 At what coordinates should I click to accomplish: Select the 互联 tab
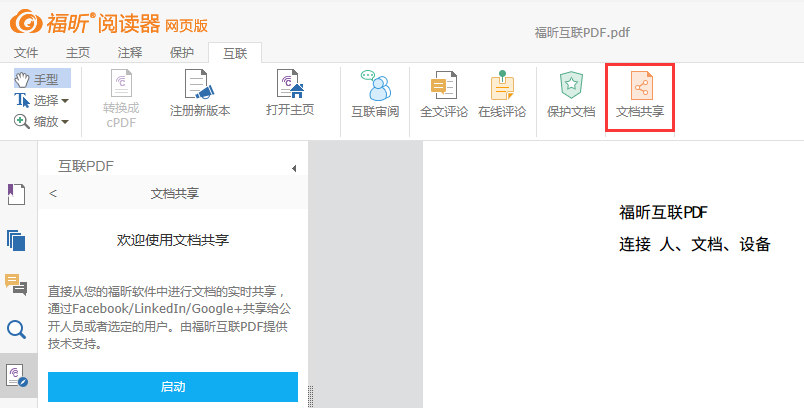(x=235, y=53)
